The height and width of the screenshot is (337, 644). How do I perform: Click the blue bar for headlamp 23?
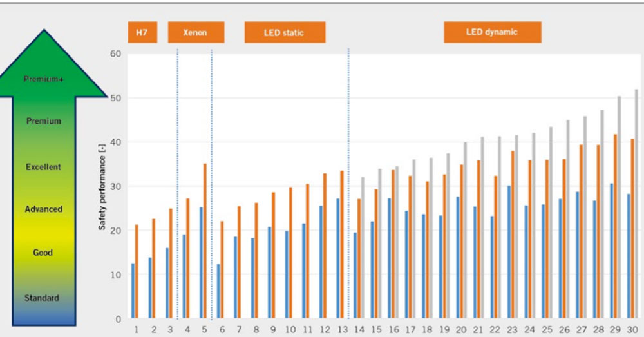pyautogui.click(x=509, y=252)
